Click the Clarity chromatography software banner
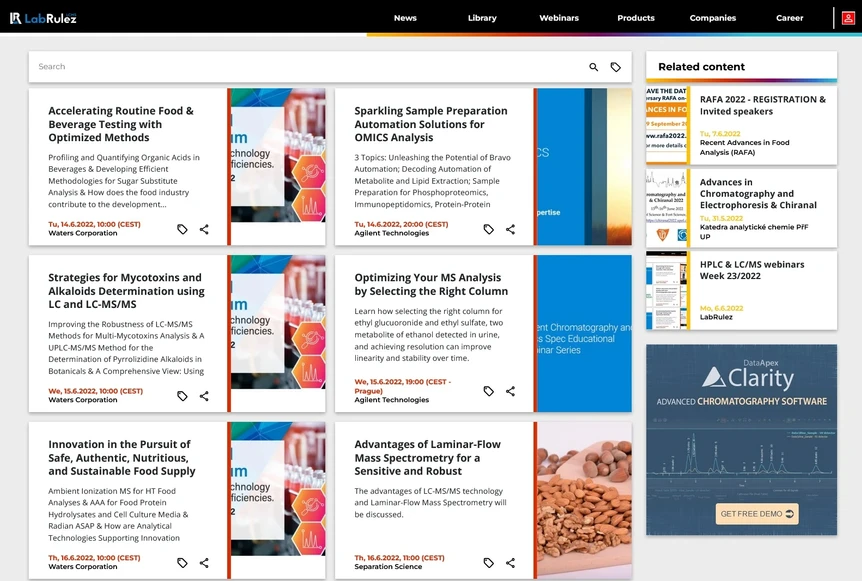Image resolution: width=862 pixels, height=581 pixels. tap(742, 440)
